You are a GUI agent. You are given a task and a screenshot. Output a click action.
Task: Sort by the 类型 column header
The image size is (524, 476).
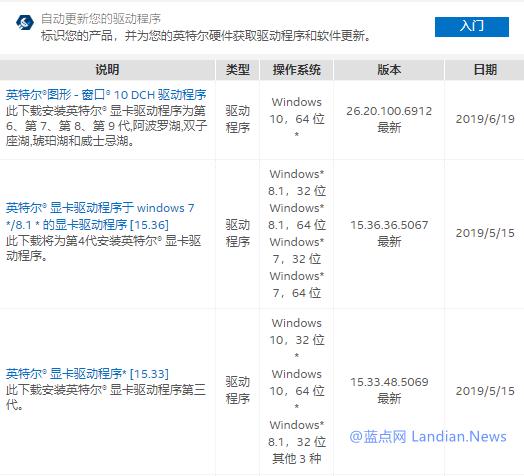(x=238, y=70)
